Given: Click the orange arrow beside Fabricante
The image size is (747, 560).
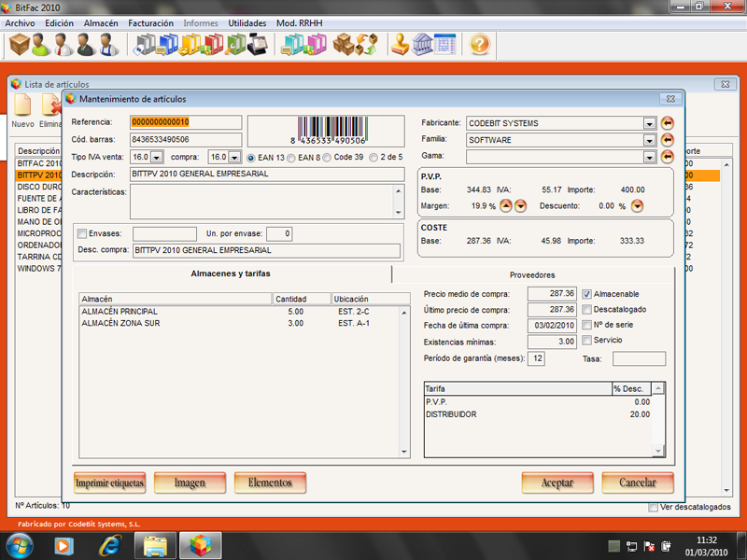Looking at the screenshot, I should click(x=667, y=123).
